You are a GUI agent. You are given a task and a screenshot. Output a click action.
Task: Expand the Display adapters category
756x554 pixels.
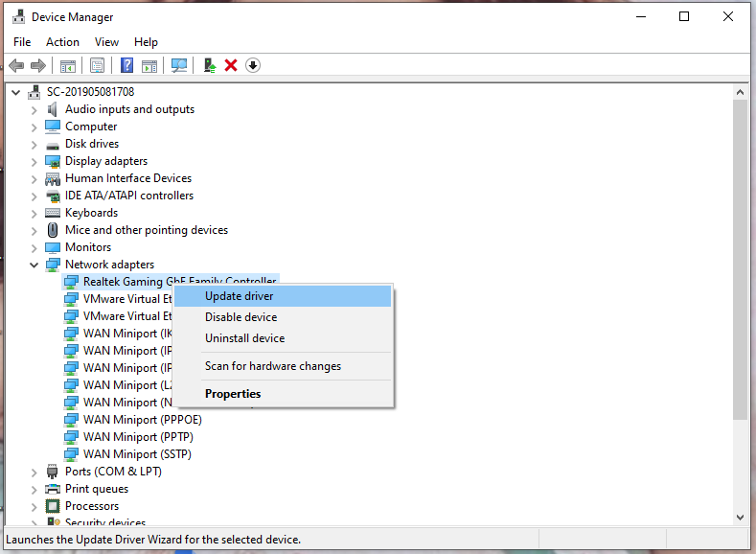click(x=34, y=162)
